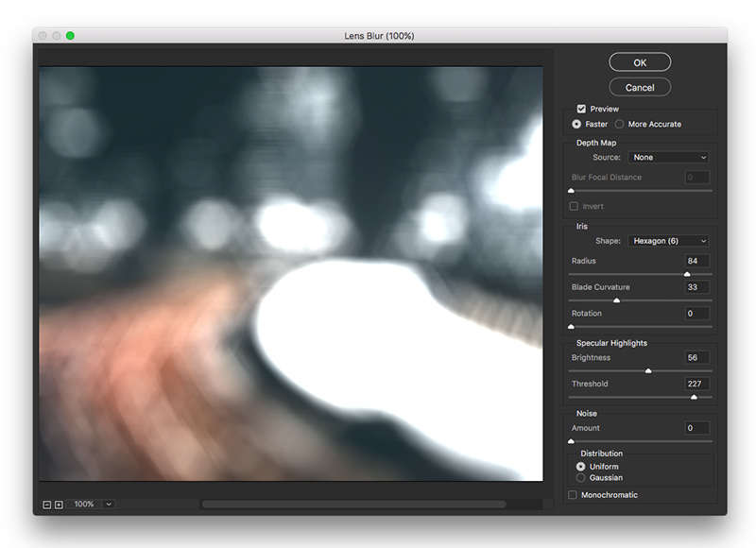Screen dimensions: 756x548
Task: Click the horizontal preview scrollbar
Action: 352,505
